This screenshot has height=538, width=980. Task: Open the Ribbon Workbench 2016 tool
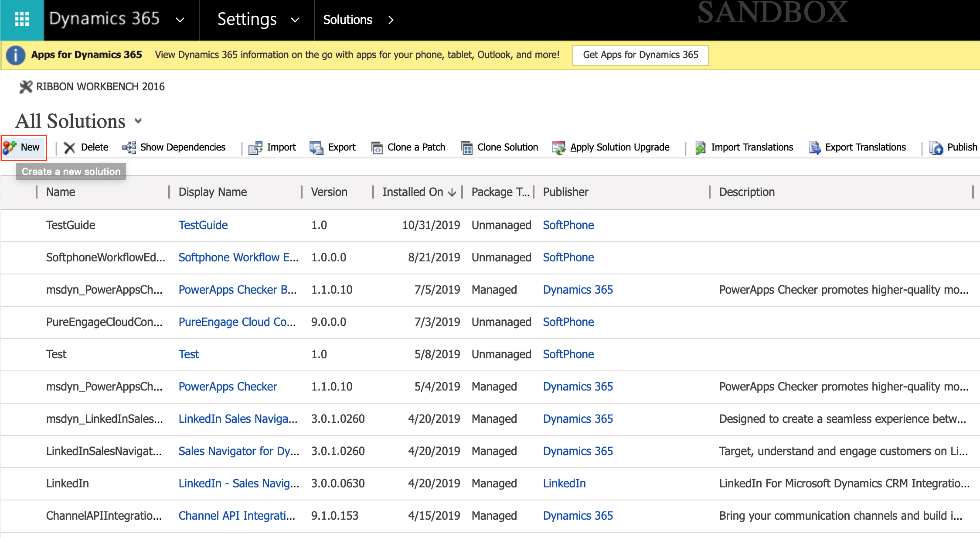click(x=92, y=86)
